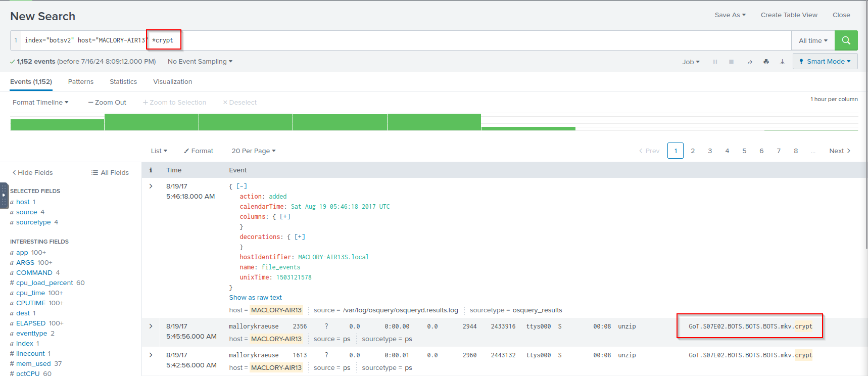Expand the 5:45:56 AM event row
Viewport: 868px width, 376px height.
point(151,326)
